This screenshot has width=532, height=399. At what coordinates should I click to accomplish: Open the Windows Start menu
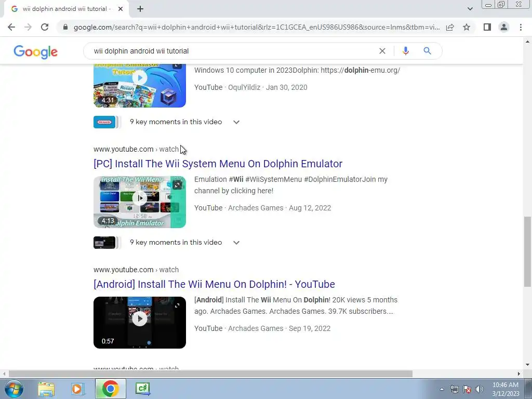click(x=14, y=389)
